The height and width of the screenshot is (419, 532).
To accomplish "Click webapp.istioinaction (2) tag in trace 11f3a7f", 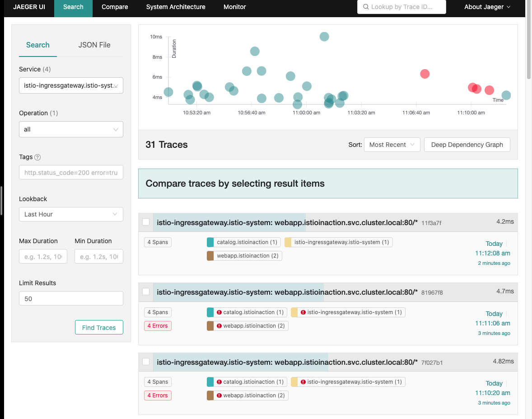I will [x=244, y=256].
